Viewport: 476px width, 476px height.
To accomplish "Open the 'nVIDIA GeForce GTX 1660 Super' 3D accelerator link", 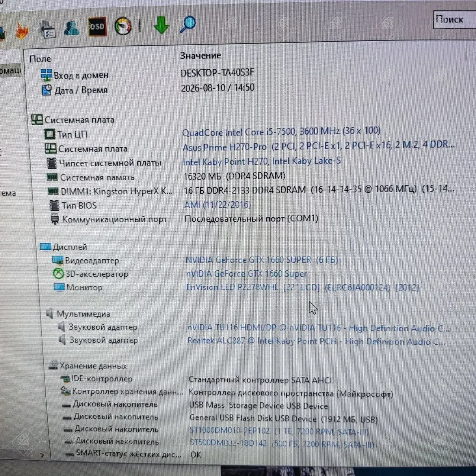I will pos(247,274).
